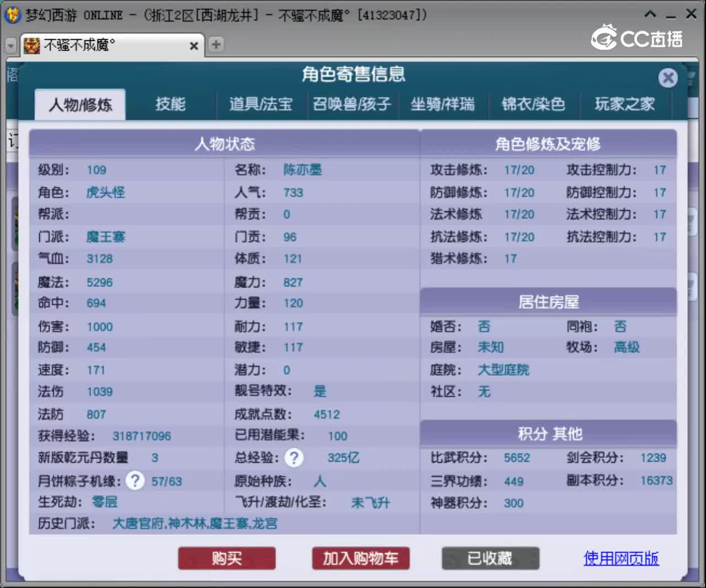The height and width of the screenshot is (588, 706).
Task: Open the 锦衣/染色 tab
Action: pos(533,104)
